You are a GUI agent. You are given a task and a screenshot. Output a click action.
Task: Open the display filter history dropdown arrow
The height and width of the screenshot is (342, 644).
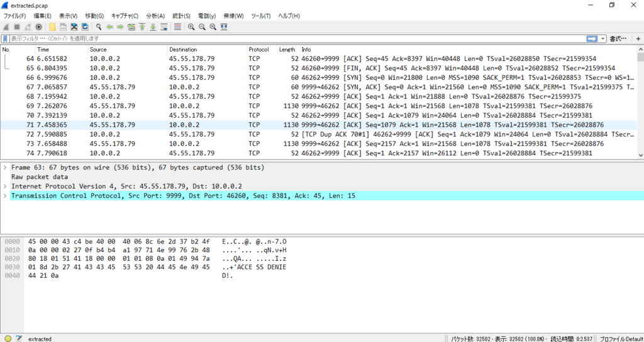tap(602, 38)
